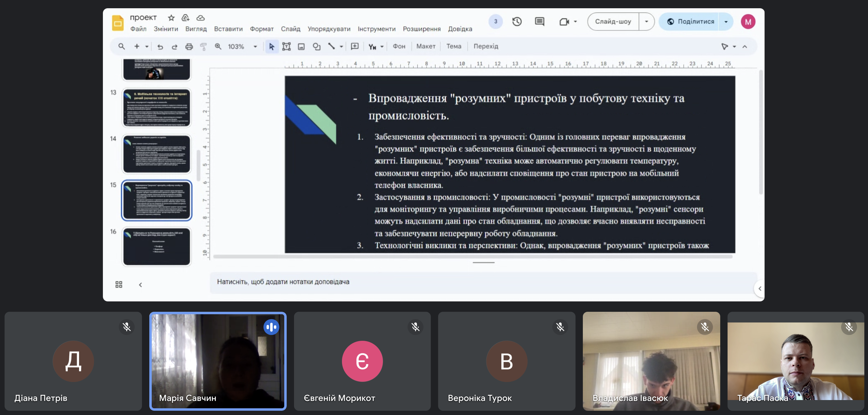
Task: Click the print icon in toolbar
Action: (189, 46)
